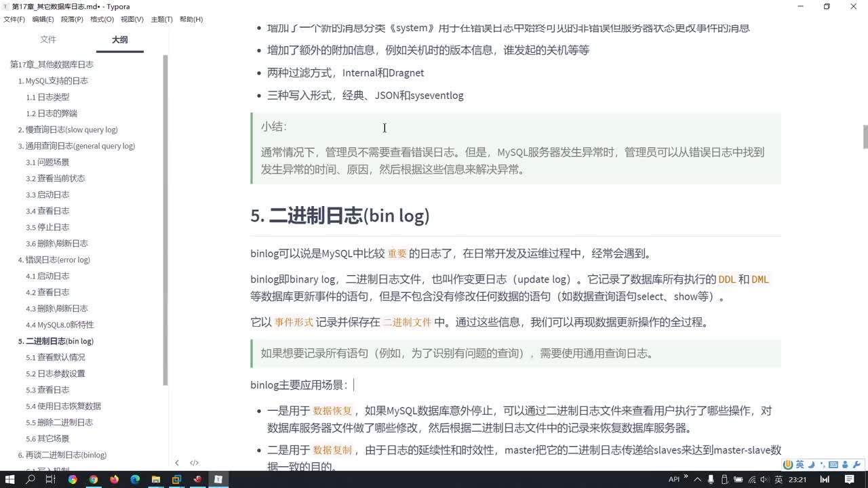Jump to 2. 慢查询日志(slow query log) outline item
868x488 pixels.
(68, 129)
